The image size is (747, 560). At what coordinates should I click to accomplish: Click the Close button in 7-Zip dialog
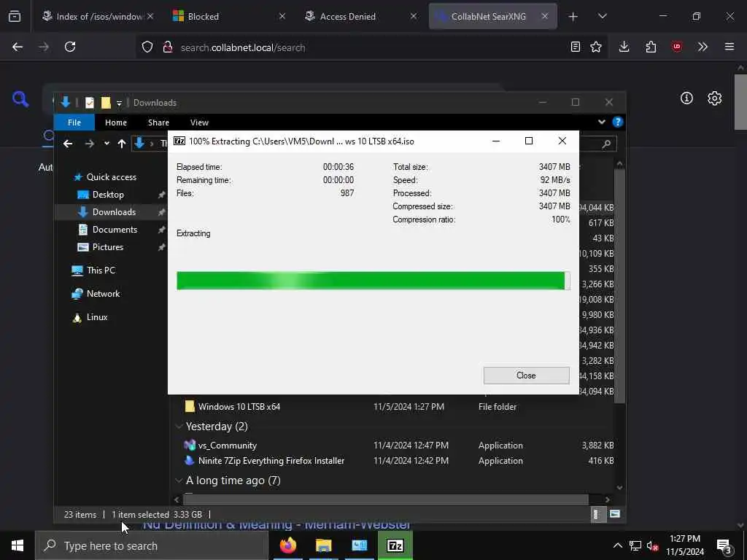[x=526, y=376]
